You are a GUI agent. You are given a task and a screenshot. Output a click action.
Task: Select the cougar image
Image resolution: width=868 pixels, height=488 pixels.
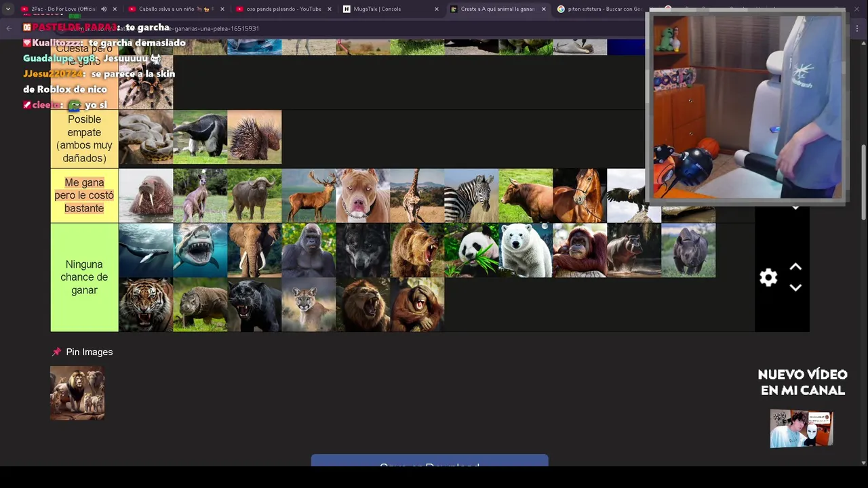coord(309,304)
